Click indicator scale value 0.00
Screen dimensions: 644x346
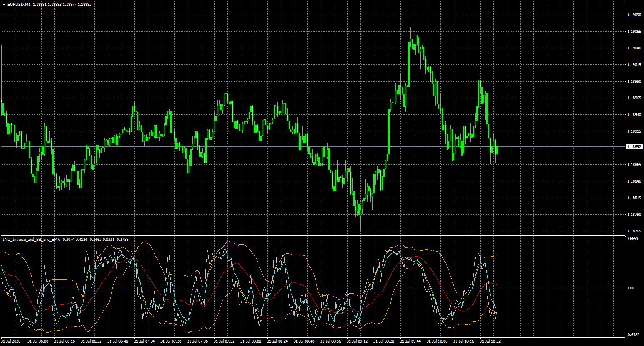click(630, 288)
